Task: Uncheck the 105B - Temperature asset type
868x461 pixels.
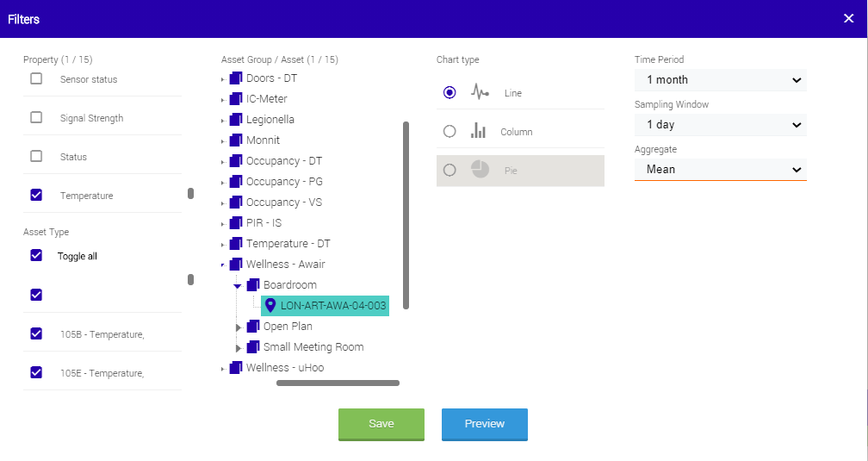Action: click(36, 333)
